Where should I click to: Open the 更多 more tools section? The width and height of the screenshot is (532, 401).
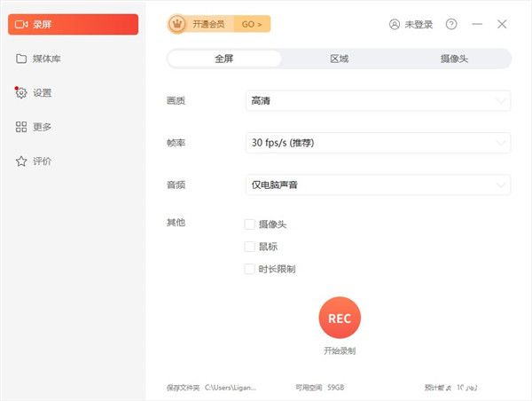[x=42, y=127]
